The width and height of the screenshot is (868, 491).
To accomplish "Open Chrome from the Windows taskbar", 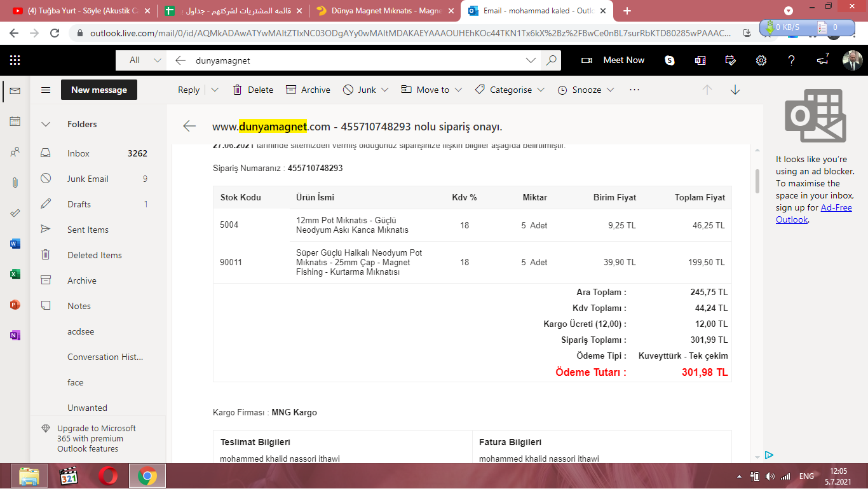I will tap(147, 476).
